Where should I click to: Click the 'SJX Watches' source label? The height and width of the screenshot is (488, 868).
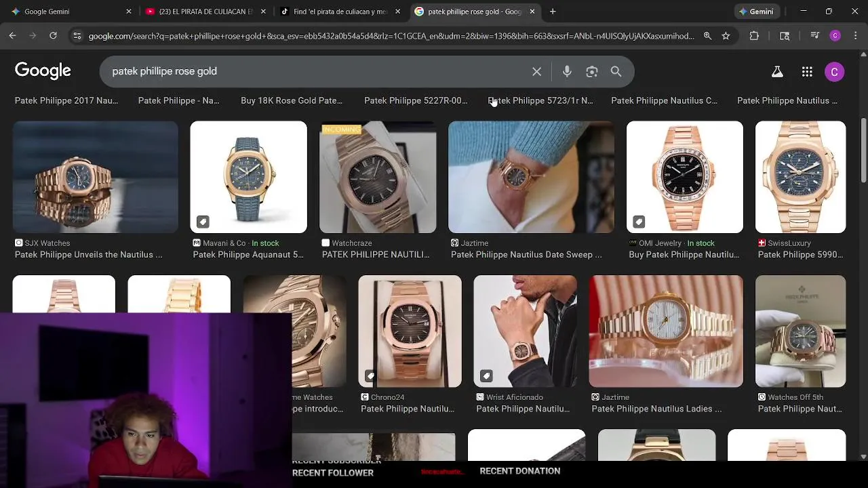[47, 243]
